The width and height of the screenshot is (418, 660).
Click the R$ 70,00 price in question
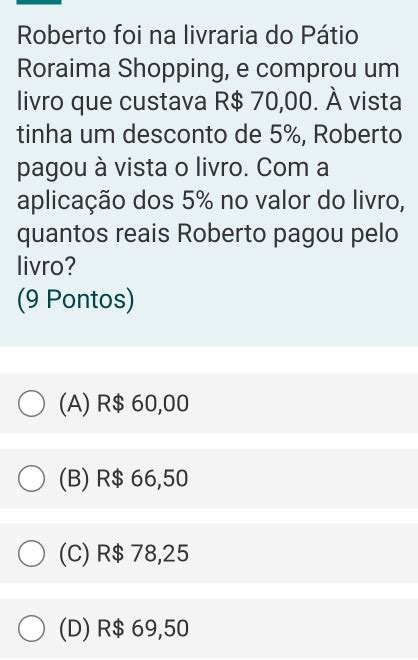point(266,102)
